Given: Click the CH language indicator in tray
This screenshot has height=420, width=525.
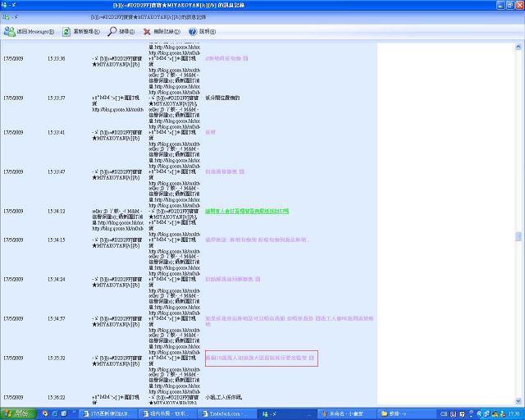Looking at the screenshot, I should pos(444,414).
